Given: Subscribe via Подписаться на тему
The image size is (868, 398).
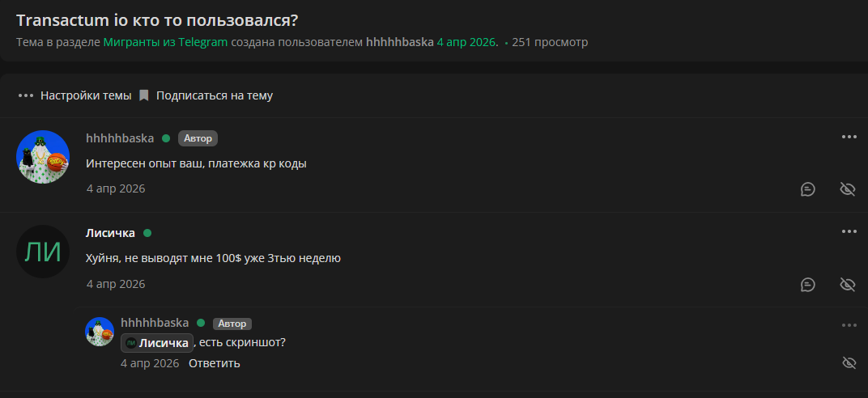Looking at the screenshot, I should pos(215,95).
